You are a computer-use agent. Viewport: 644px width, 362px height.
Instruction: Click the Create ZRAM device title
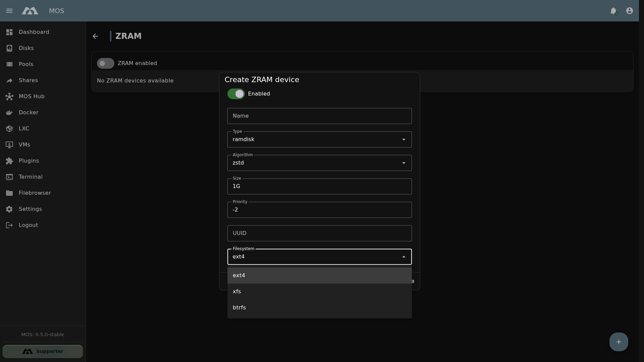pos(262,80)
